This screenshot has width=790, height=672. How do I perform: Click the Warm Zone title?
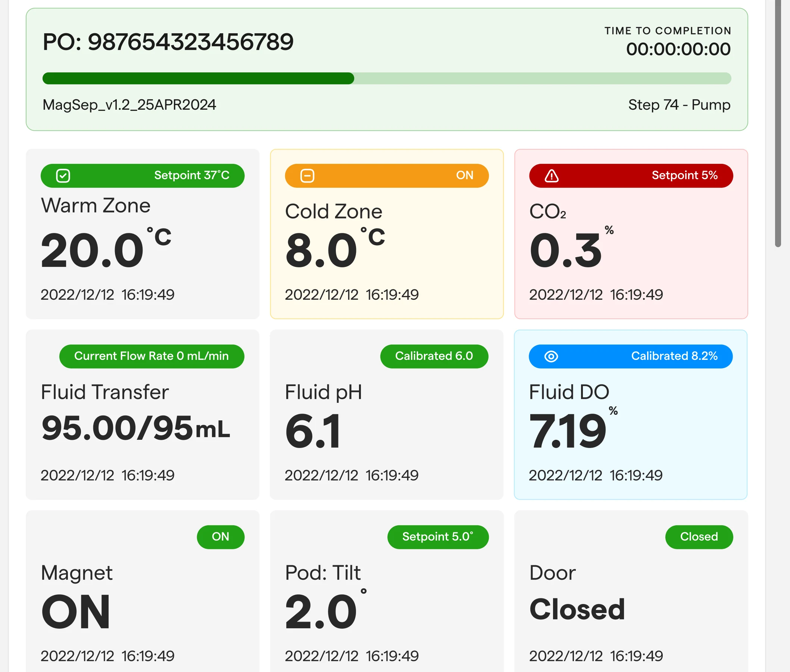[x=96, y=206]
